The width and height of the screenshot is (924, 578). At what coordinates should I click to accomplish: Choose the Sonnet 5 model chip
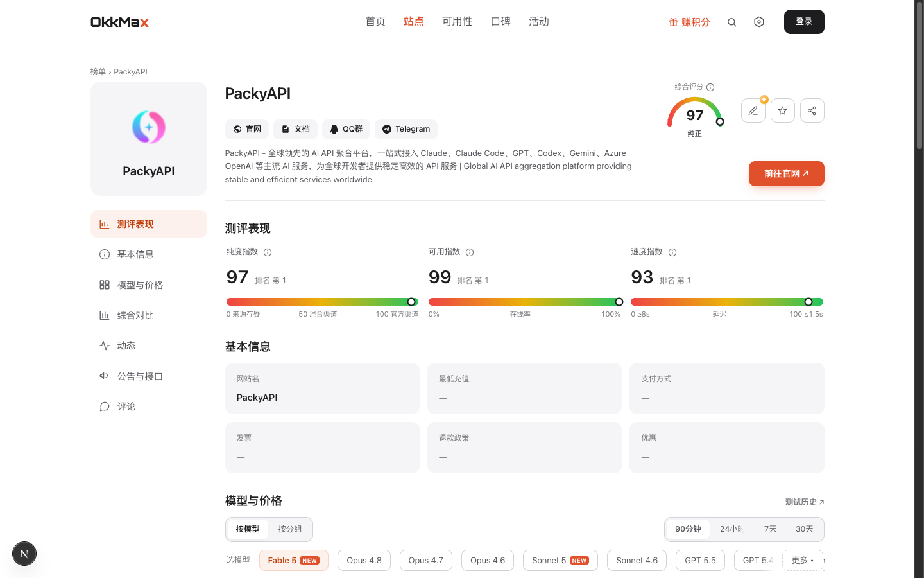point(560,560)
